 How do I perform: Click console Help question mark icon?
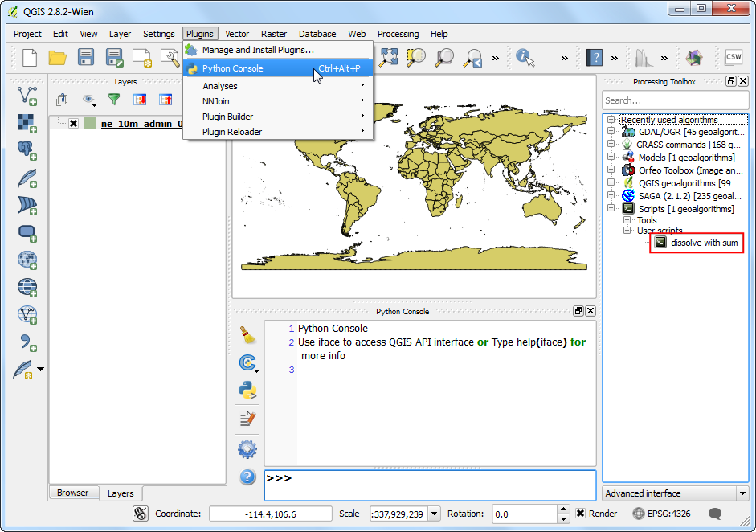tap(247, 477)
